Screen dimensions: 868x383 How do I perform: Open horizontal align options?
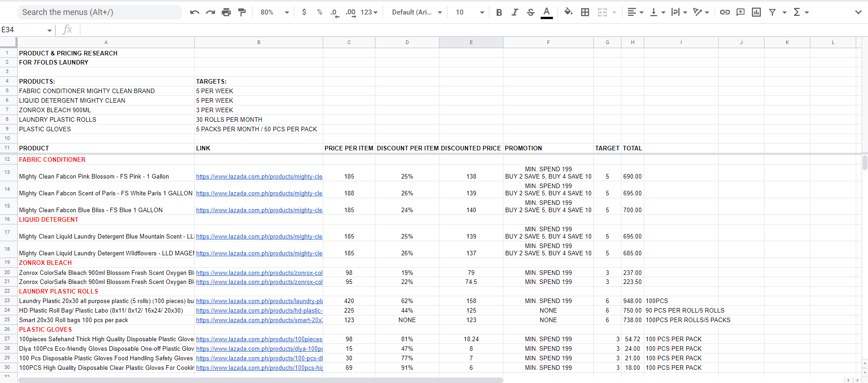pos(635,12)
